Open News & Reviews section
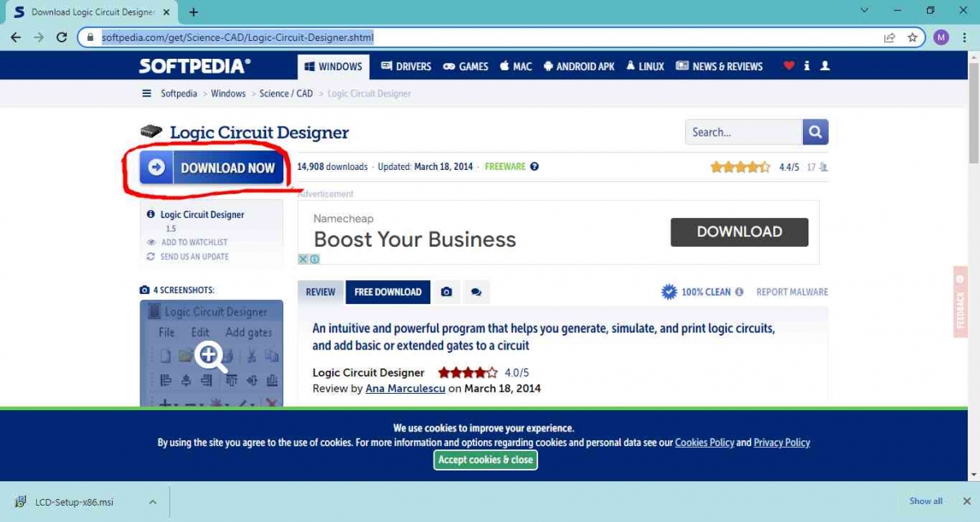 pyautogui.click(x=719, y=67)
